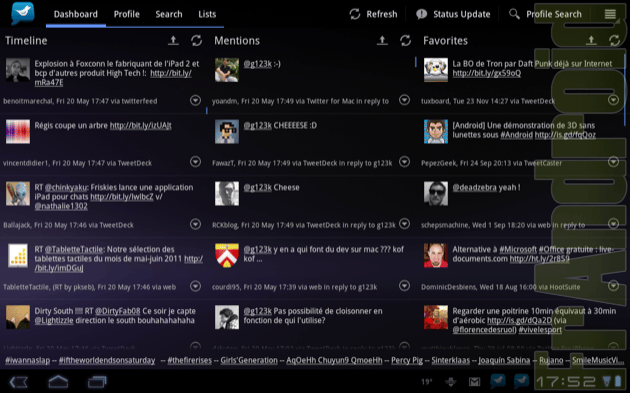Viewport: 630px width, 393px height.
Task: Open trend Joaquín Sabina
Action: (x=504, y=360)
